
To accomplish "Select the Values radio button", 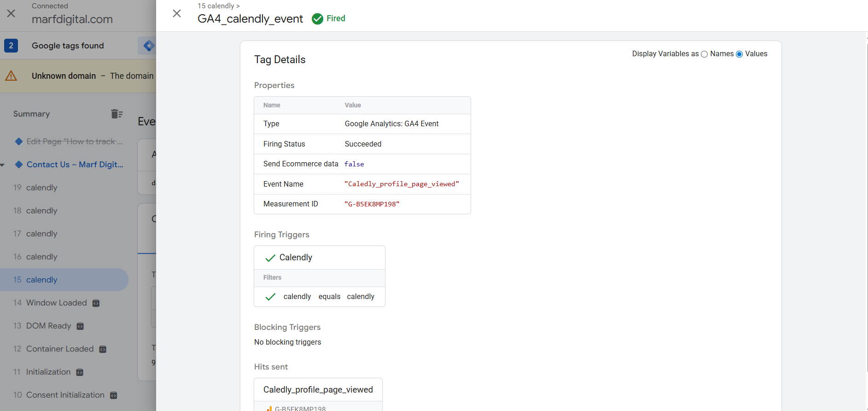I will (740, 54).
